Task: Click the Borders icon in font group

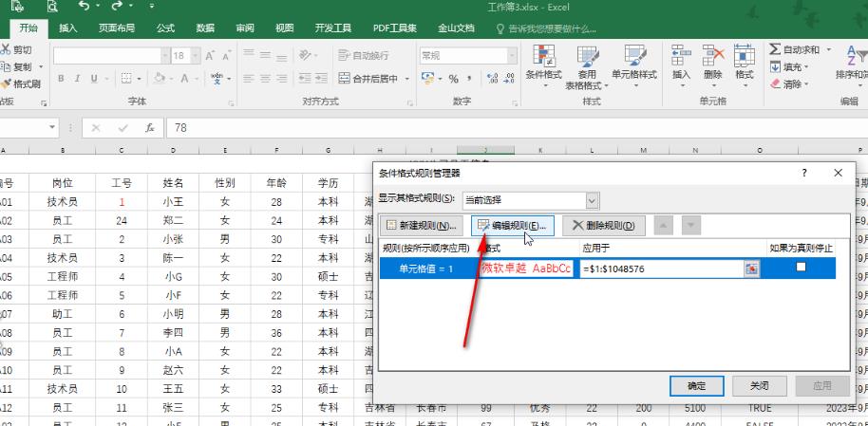Action: (x=126, y=79)
